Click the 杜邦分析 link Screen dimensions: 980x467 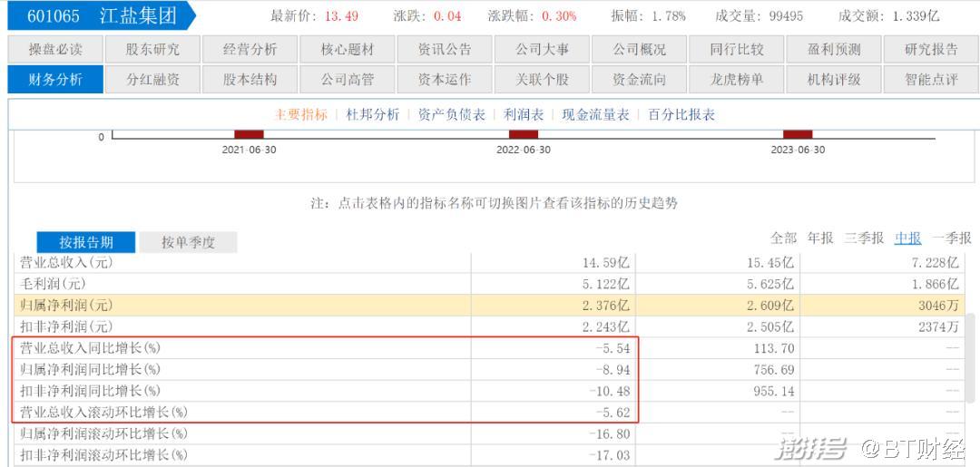coord(372,115)
